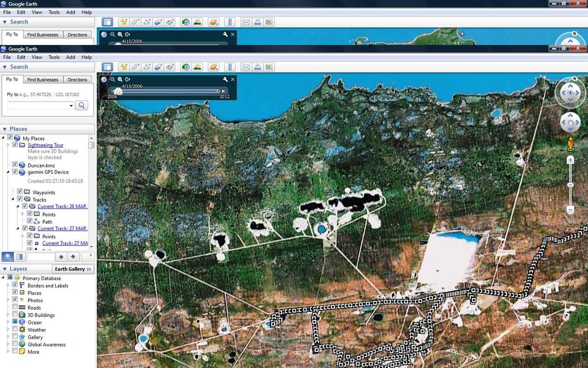The width and height of the screenshot is (588, 368).
Task: Click the look-around eye control
Action: (x=570, y=93)
